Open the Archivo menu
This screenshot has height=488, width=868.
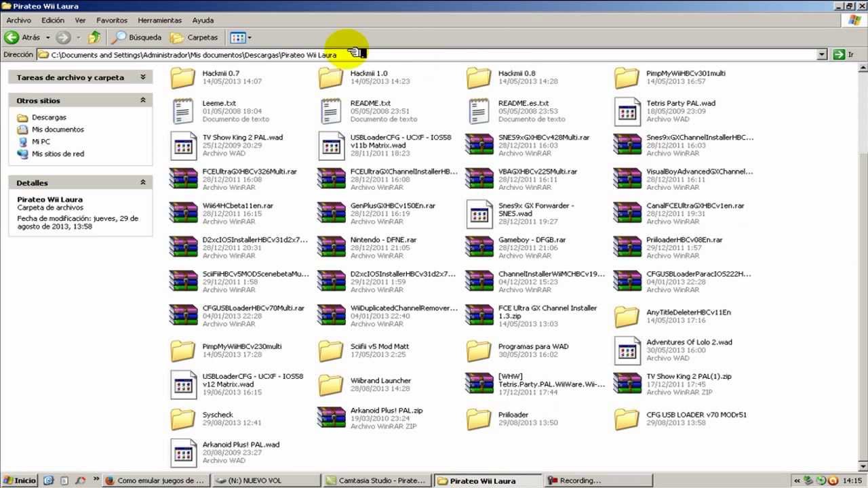coord(19,20)
